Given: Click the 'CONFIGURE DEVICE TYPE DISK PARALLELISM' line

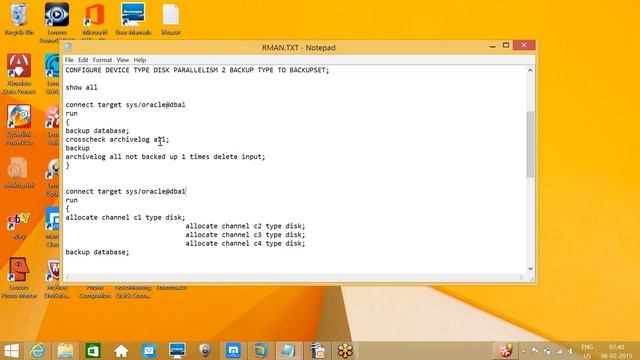Looking at the screenshot, I should pyautogui.click(x=197, y=70).
